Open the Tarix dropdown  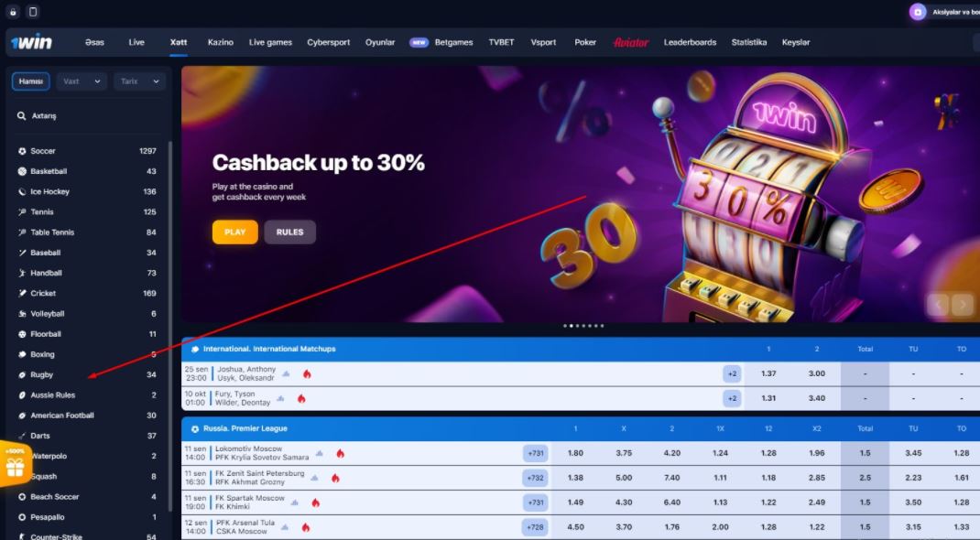pos(139,81)
